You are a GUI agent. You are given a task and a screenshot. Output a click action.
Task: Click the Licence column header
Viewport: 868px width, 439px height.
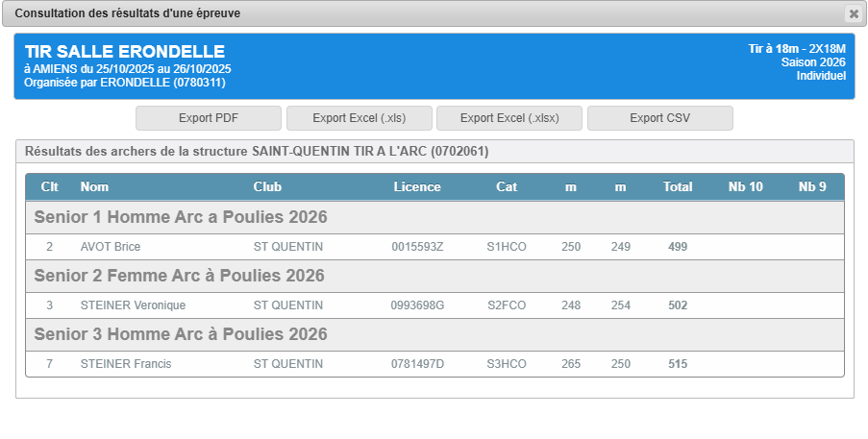pos(417,186)
